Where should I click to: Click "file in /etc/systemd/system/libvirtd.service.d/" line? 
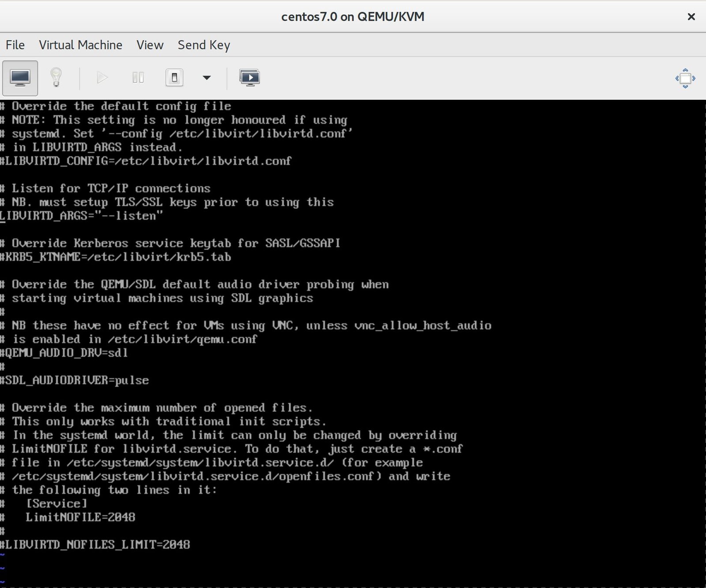(212, 462)
